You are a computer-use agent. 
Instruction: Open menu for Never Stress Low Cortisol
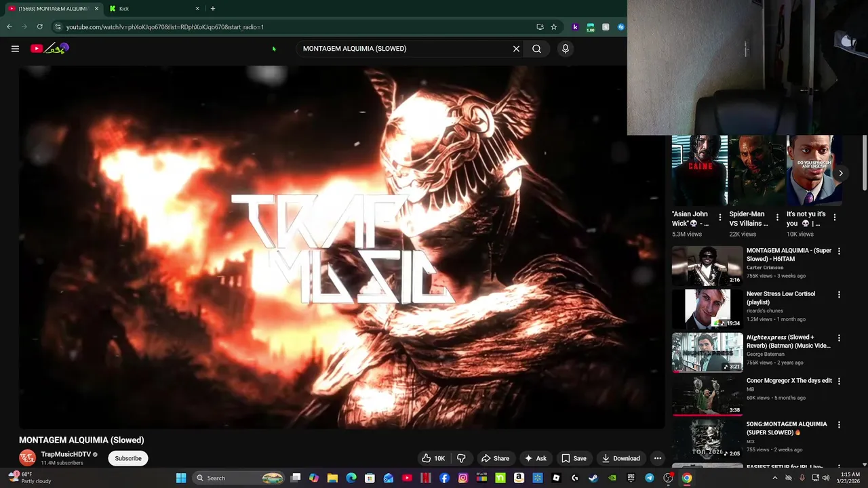pos(839,295)
